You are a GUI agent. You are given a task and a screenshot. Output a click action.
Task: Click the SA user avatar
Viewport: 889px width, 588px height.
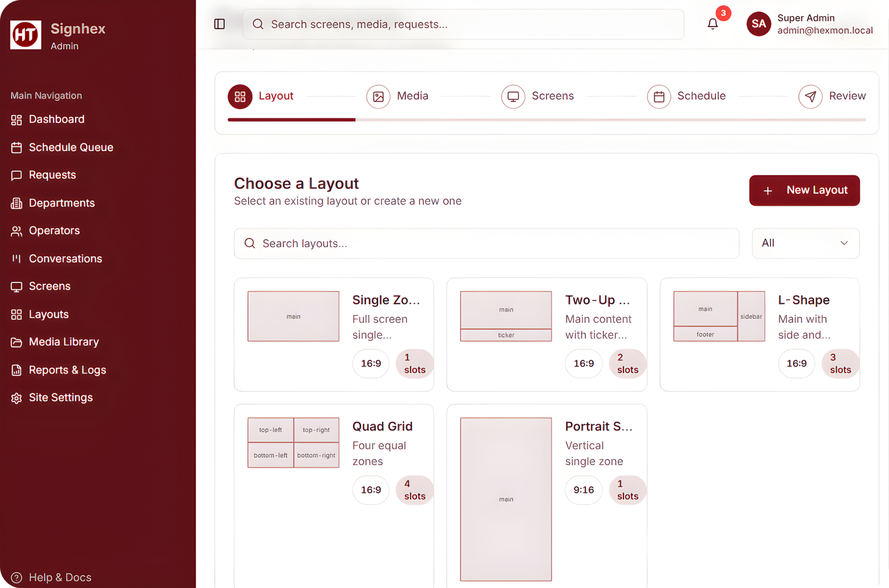click(758, 24)
